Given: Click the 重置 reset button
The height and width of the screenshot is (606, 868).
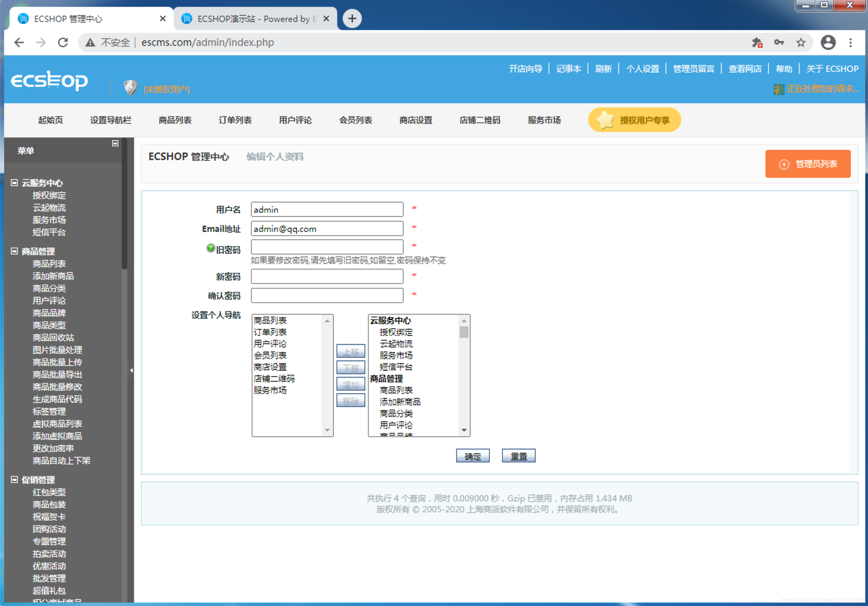Looking at the screenshot, I should tap(518, 456).
